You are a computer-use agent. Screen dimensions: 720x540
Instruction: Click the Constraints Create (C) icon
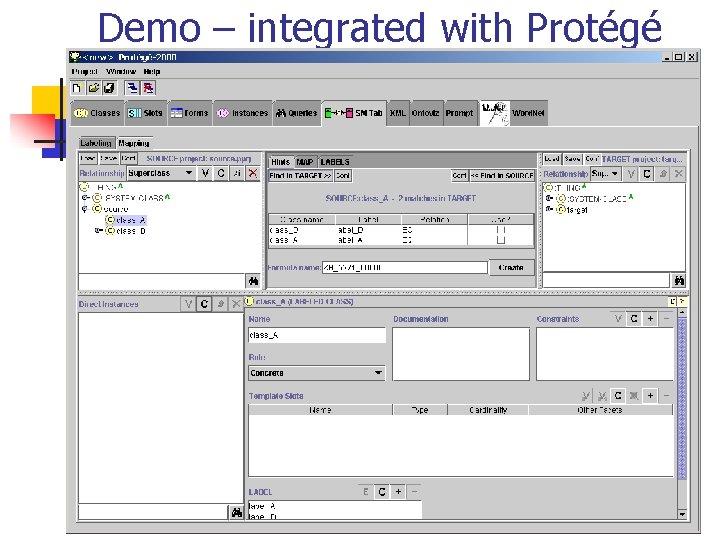(634, 318)
